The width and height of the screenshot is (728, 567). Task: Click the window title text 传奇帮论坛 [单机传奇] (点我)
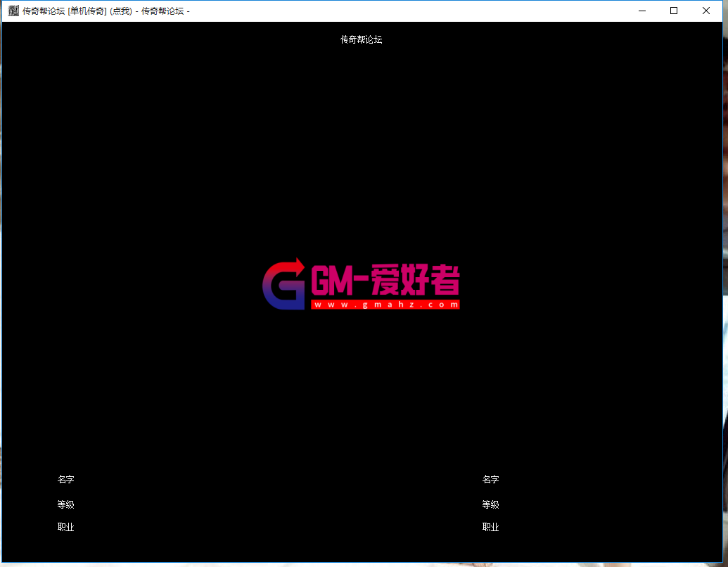[x=77, y=11]
